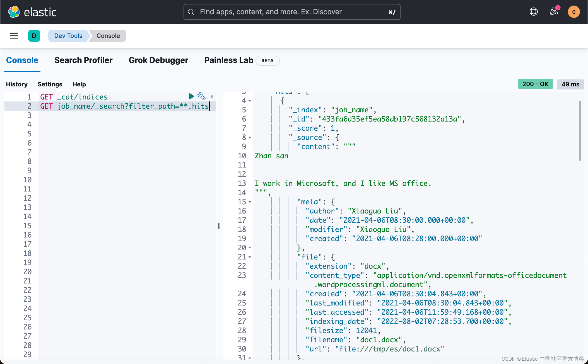Collapse the "file" fold arrow on line 21
The height and width of the screenshot is (364, 588).
click(x=250, y=257)
